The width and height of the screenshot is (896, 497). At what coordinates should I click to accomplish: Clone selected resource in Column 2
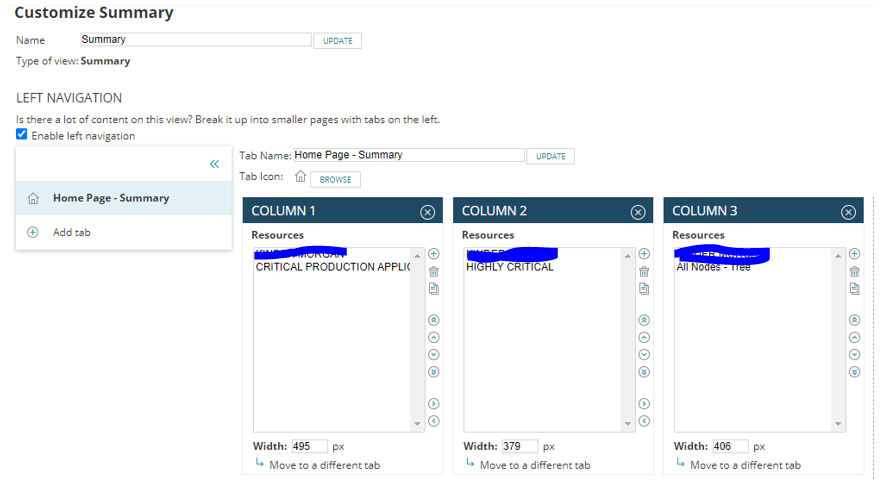coord(644,288)
